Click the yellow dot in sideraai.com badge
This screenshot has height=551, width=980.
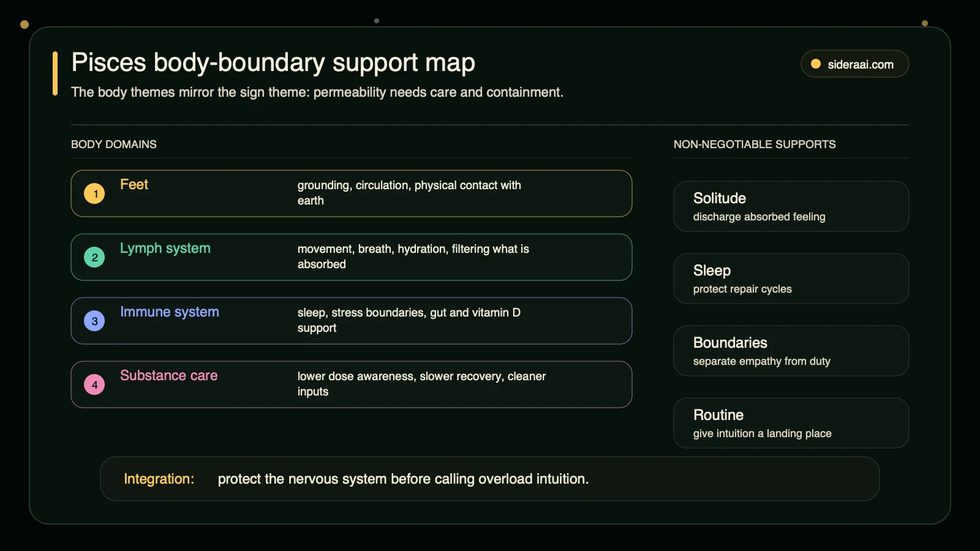(816, 64)
